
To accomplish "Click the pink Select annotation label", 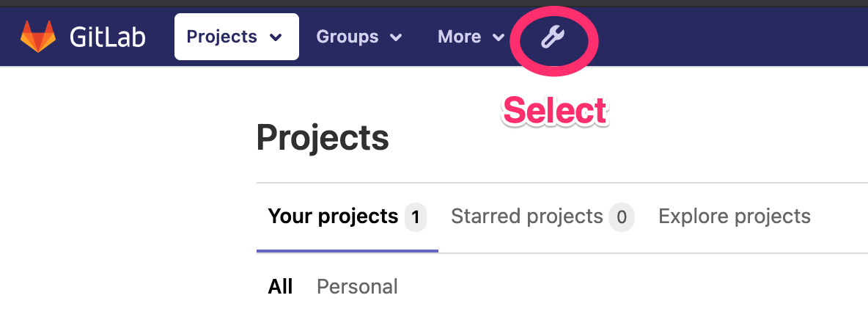I will [x=555, y=110].
